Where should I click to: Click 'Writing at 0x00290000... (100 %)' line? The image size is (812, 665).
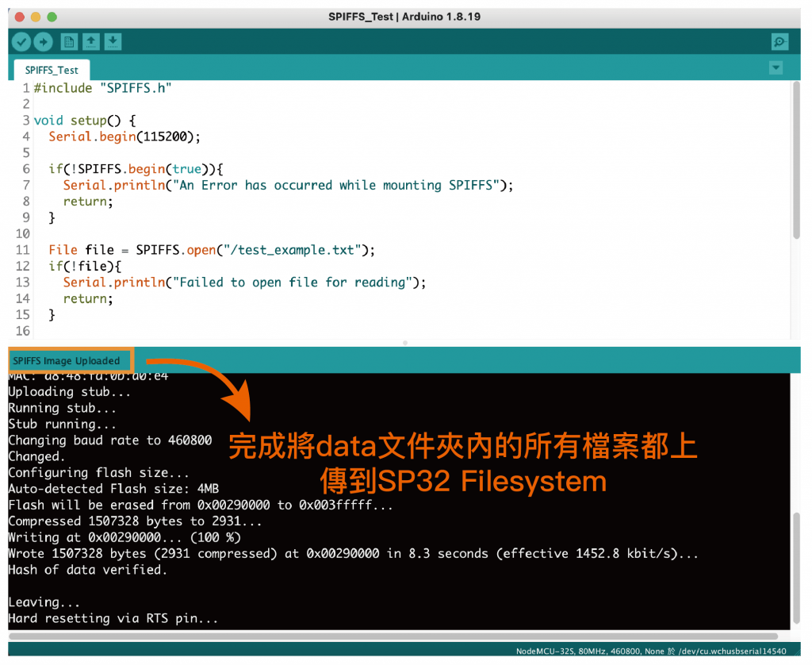(124, 537)
